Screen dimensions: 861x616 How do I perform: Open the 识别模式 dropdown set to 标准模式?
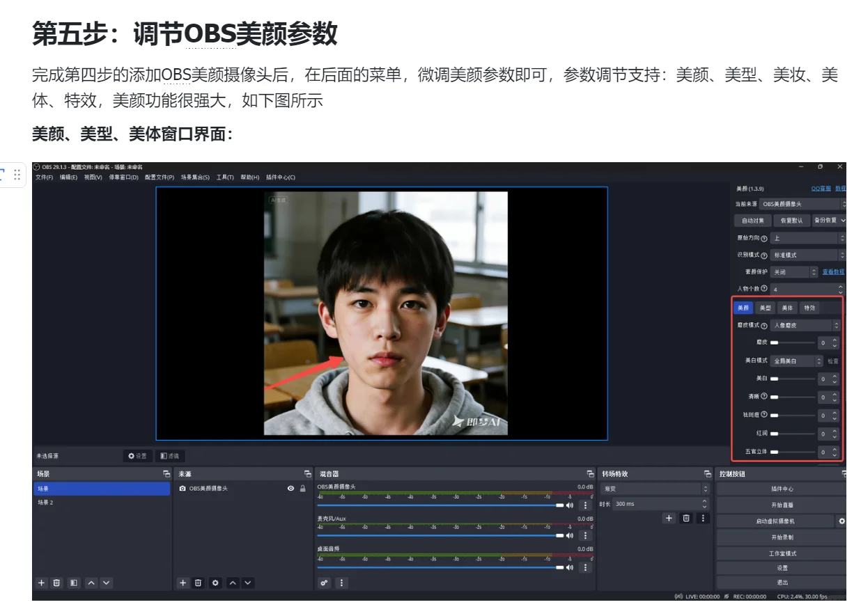pos(808,255)
